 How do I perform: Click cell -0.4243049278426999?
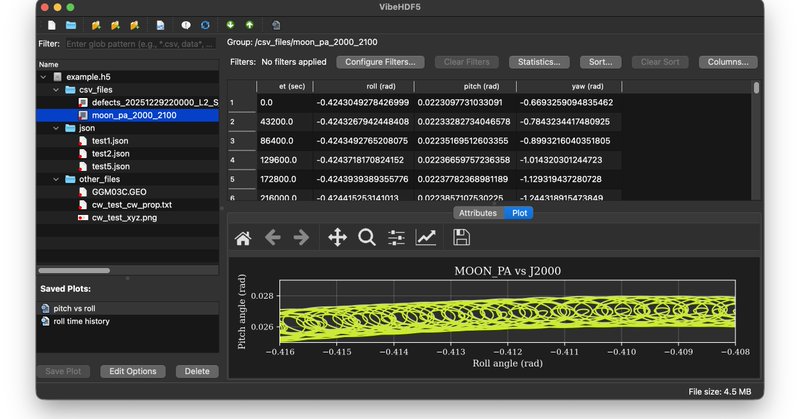click(x=363, y=103)
